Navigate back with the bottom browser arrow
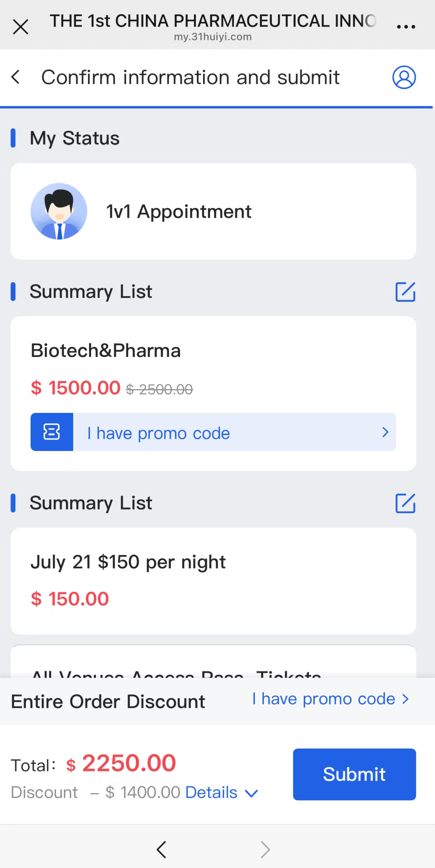Image resolution: width=435 pixels, height=868 pixels. point(162,849)
